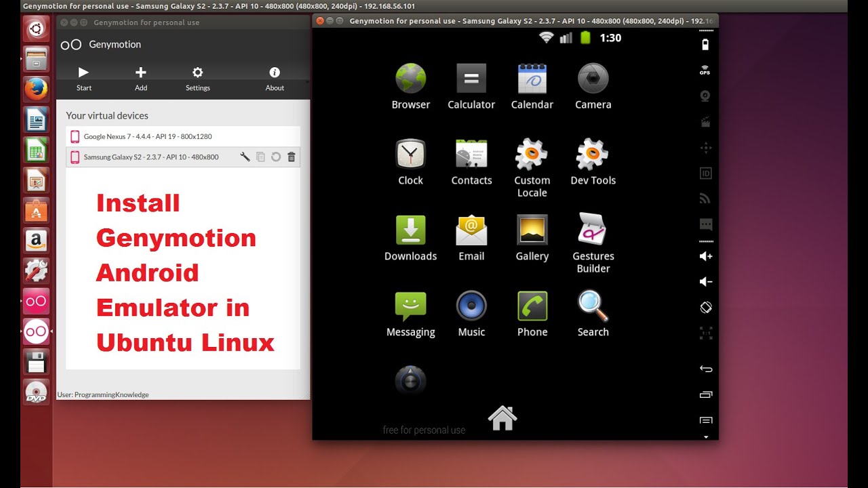Open the Messaging app

coord(411,314)
